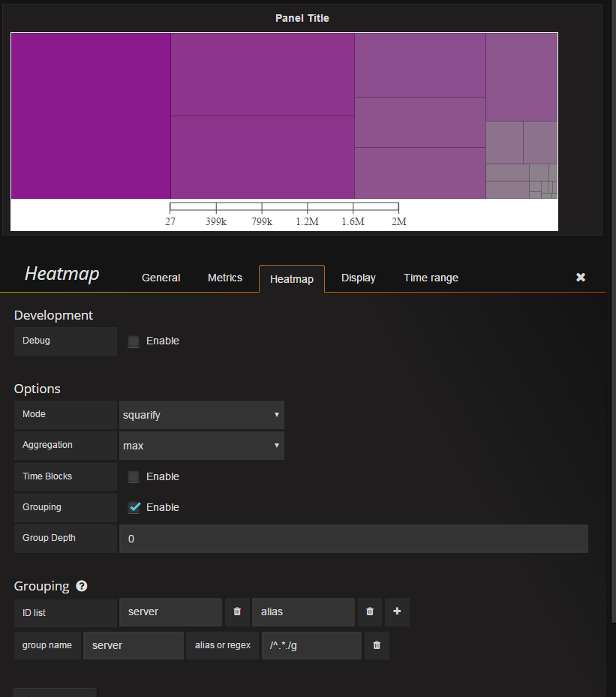Click the Group Depth input field
The width and height of the screenshot is (616, 697).
coord(353,539)
